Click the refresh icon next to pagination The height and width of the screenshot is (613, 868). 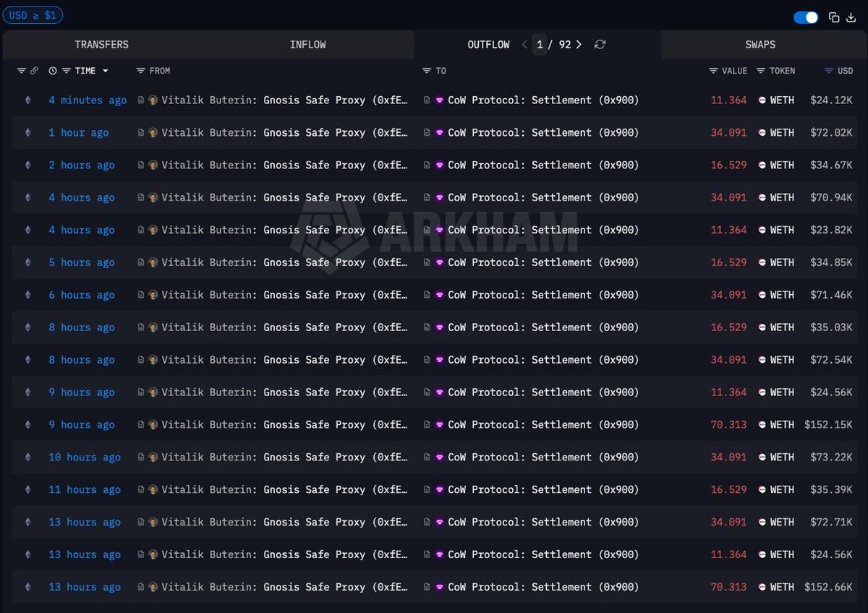(600, 45)
